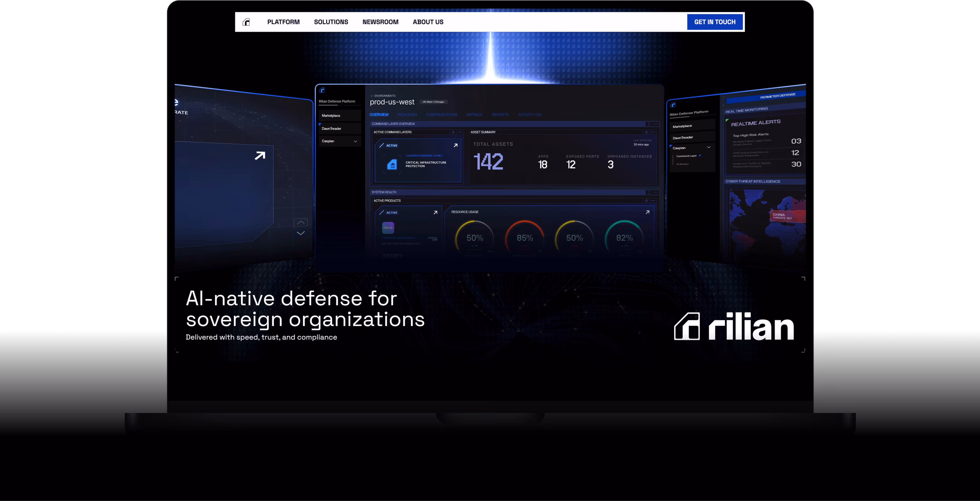Click the Get In Touch button
Viewport: 980px width, 501px height.
coord(715,22)
